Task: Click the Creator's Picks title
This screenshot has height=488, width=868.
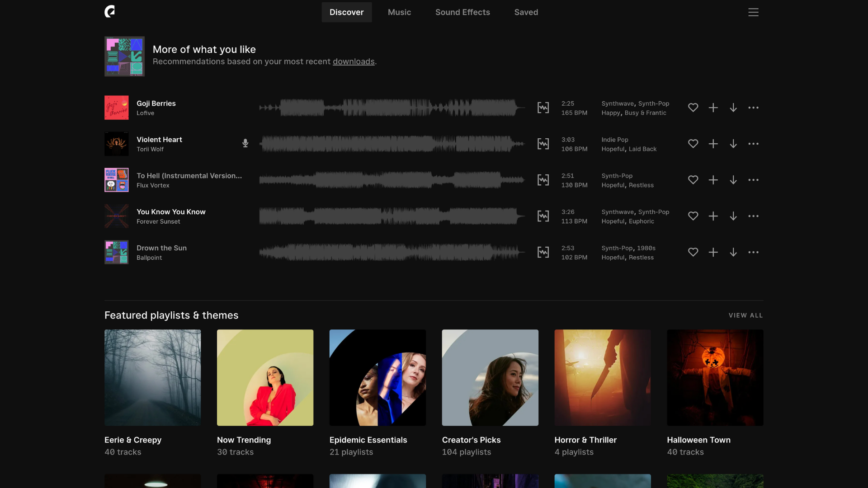Action: 471,440
